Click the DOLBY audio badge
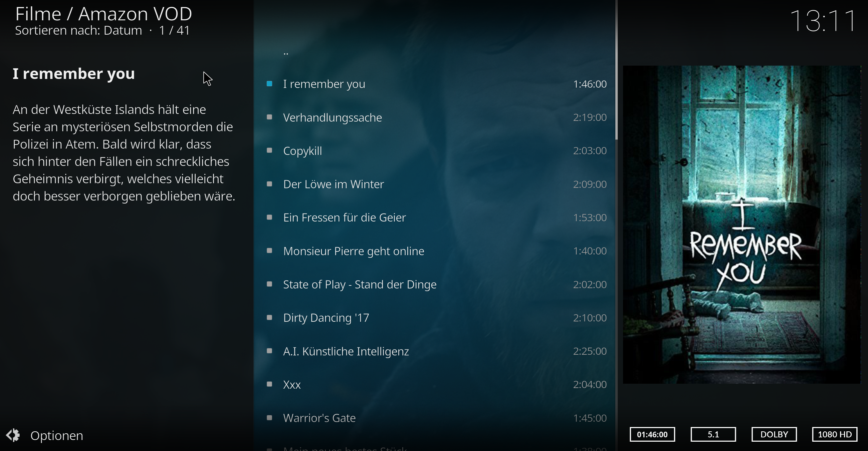This screenshot has height=451, width=868. [x=774, y=434]
